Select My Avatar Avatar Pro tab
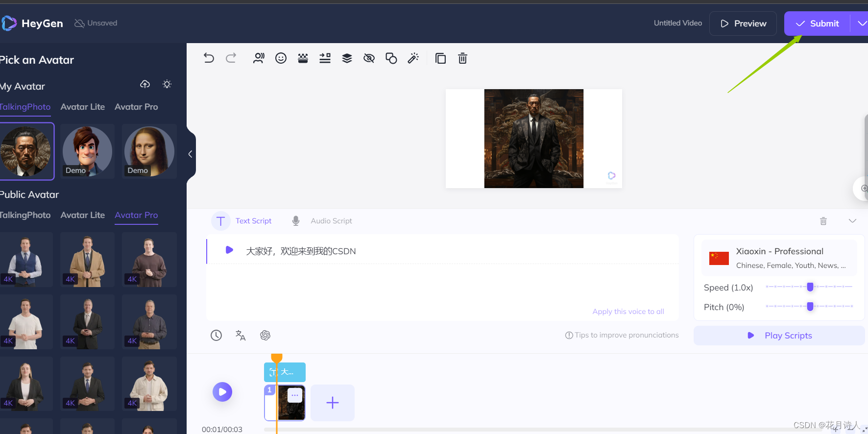 click(x=136, y=107)
